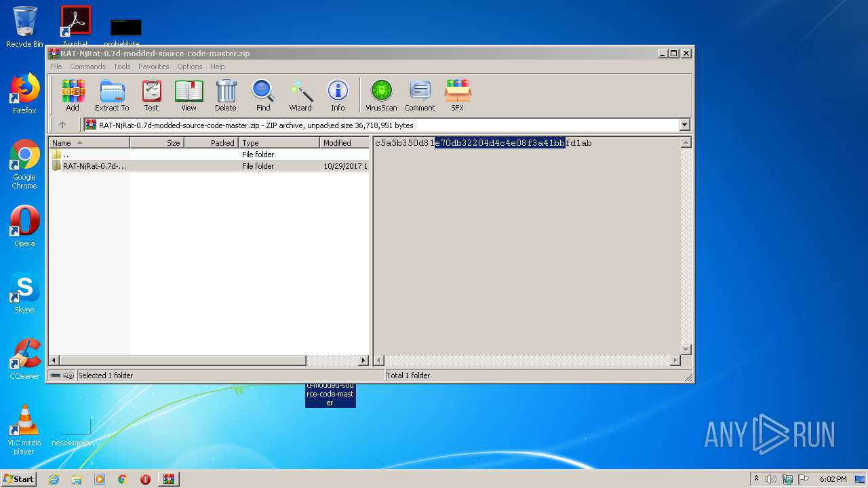Screen dimensions: 868x488
Task: Sort file list by Modified column
Action: coord(344,143)
